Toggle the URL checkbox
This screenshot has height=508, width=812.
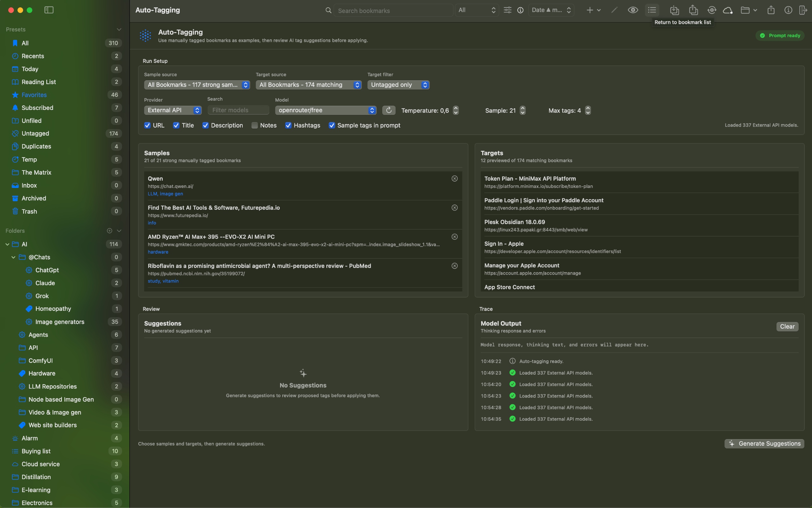tap(147, 125)
